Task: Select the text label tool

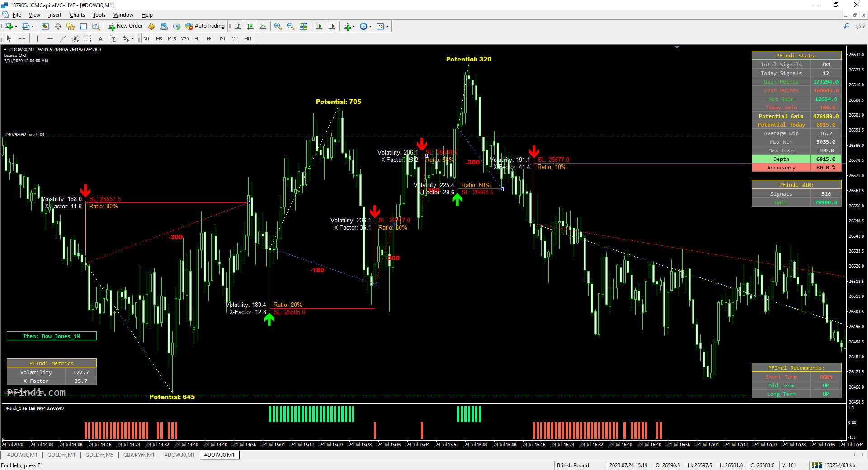Action: click(x=113, y=38)
